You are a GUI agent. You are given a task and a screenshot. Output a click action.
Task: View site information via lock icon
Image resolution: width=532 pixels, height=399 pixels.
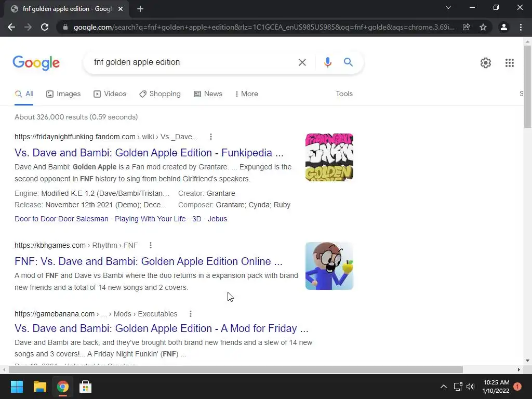coord(65,27)
